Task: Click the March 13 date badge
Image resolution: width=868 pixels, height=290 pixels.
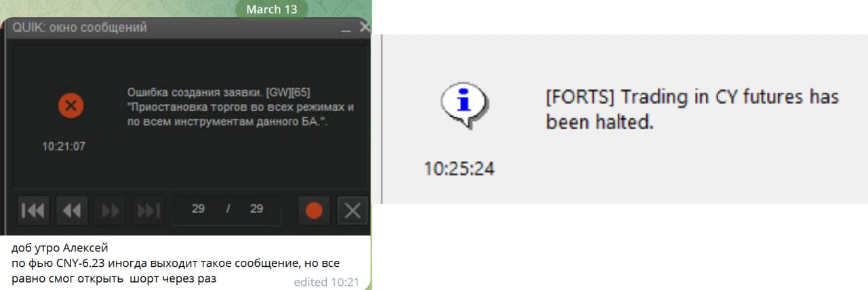Action: 271,10
